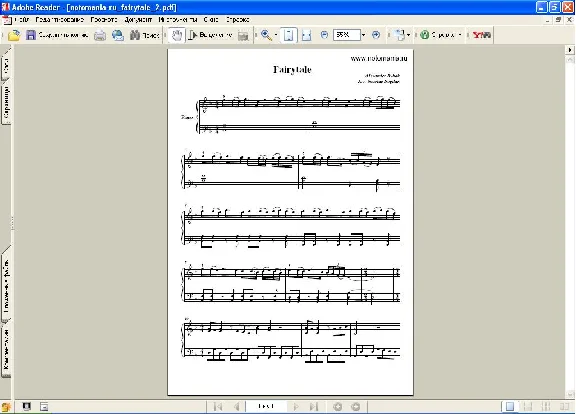
Task: Open the Help menu in menu bar
Action: tap(237, 20)
